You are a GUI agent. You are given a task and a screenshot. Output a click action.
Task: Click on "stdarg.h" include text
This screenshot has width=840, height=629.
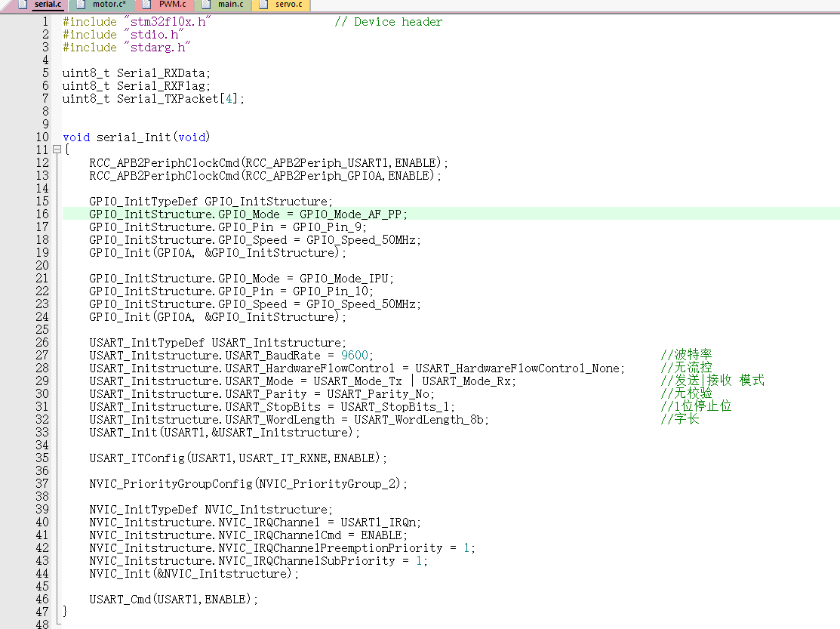point(158,48)
